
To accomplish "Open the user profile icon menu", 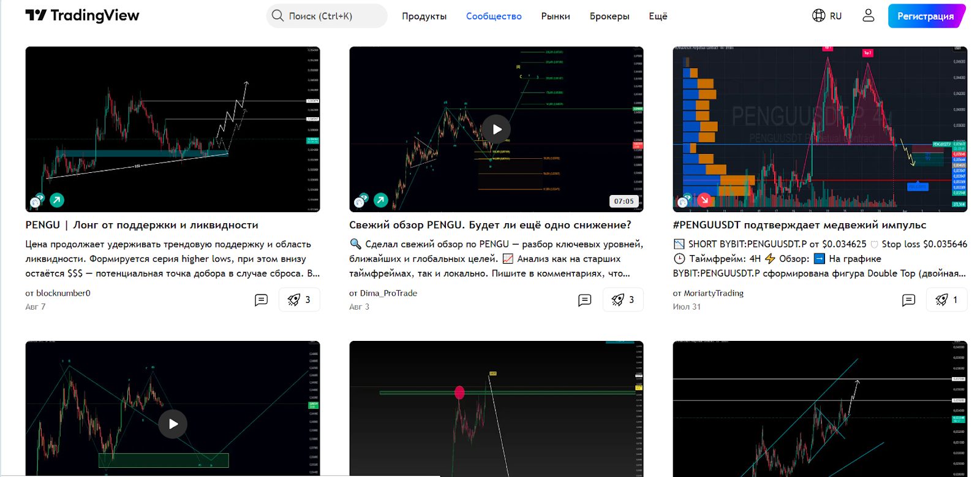I will pos(868,16).
